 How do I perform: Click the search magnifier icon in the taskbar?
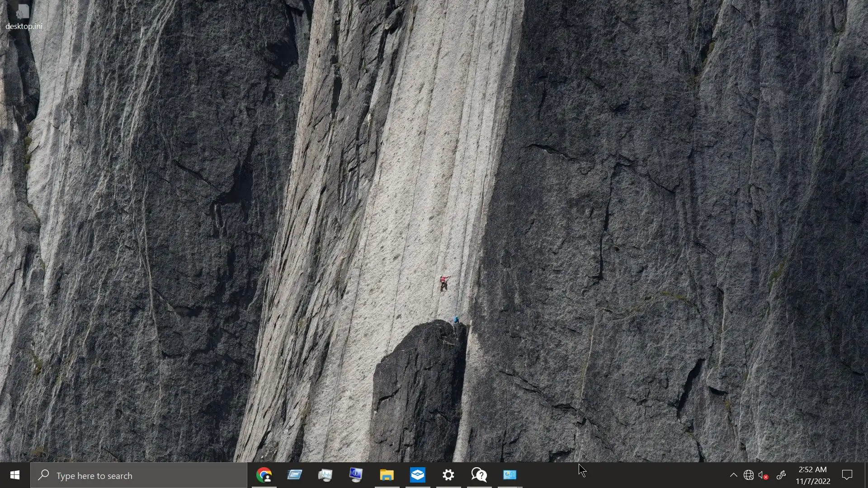(x=44, y=475)
